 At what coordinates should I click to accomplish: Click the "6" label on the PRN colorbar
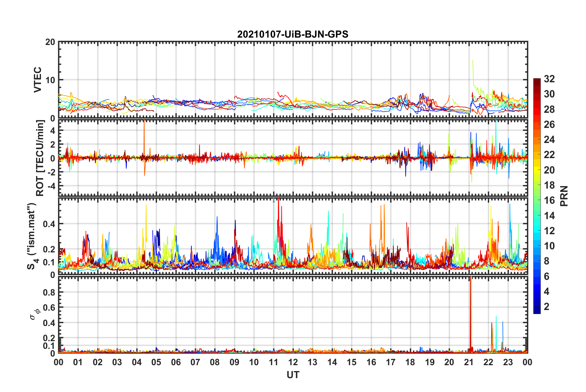pyautogui.click(x=547, y=276)
